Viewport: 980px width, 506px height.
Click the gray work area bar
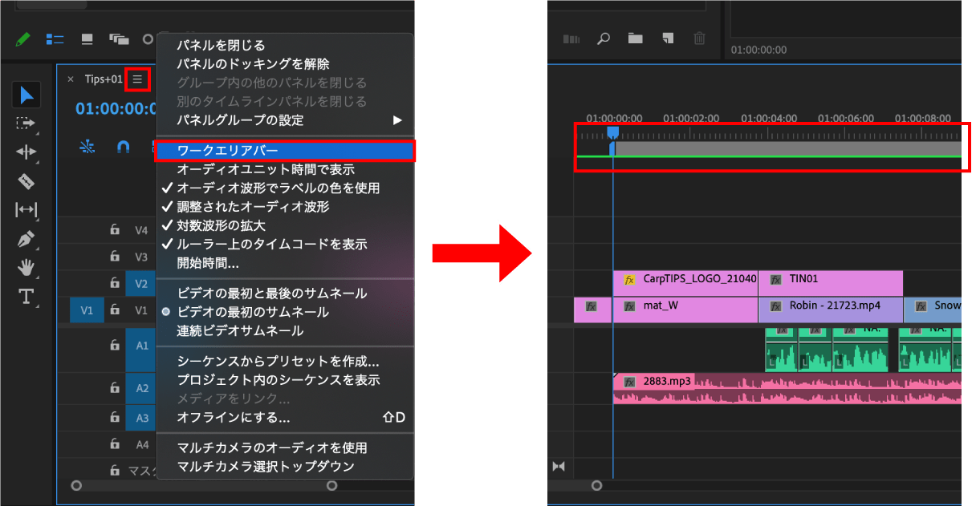[787, 148]
